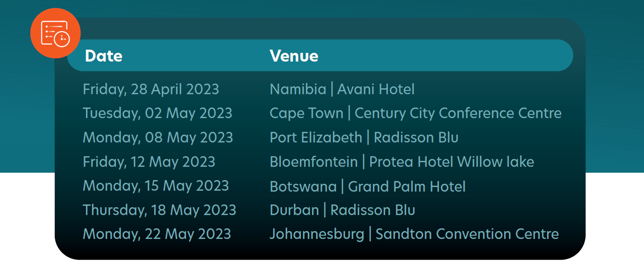Click the Date column header
This screenshot has width=644, height=272.
(103, 56)
